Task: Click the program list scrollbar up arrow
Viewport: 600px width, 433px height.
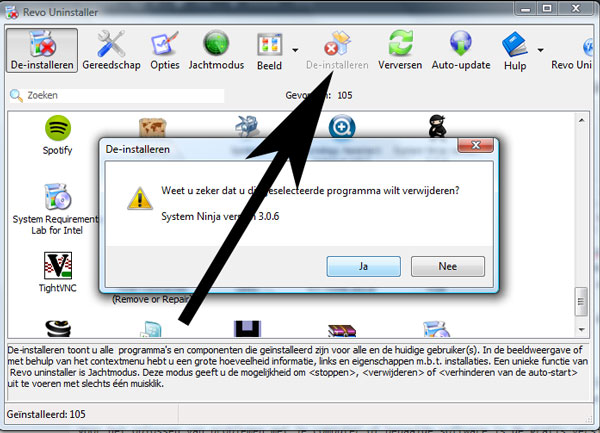Action: (582, 120)
